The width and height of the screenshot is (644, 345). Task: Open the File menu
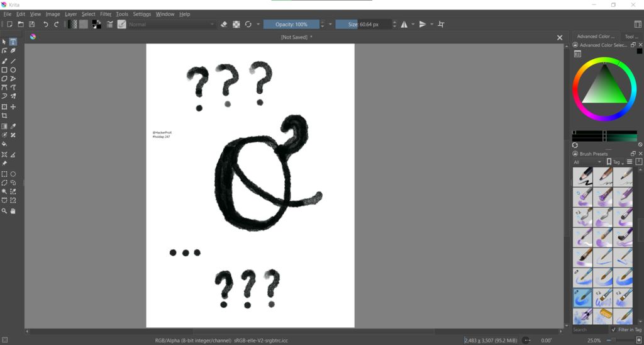point(7,14)
